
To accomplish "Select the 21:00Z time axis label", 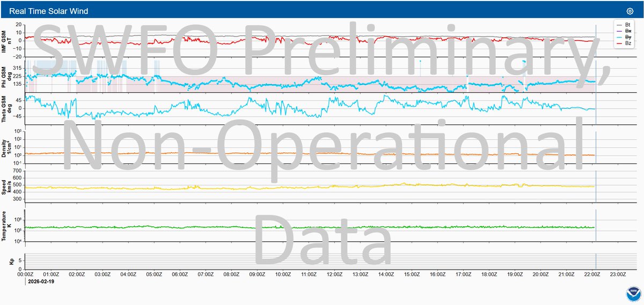I will pos(566,273).
